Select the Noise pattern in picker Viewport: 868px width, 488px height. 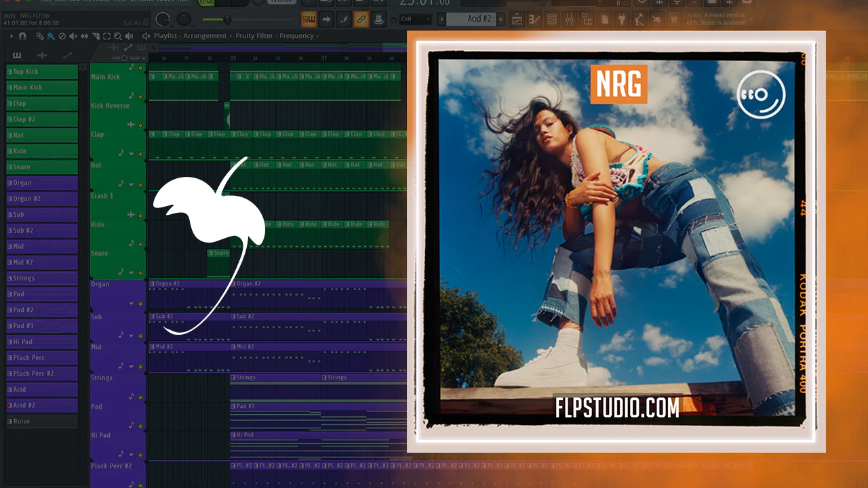tap(42, 421)
